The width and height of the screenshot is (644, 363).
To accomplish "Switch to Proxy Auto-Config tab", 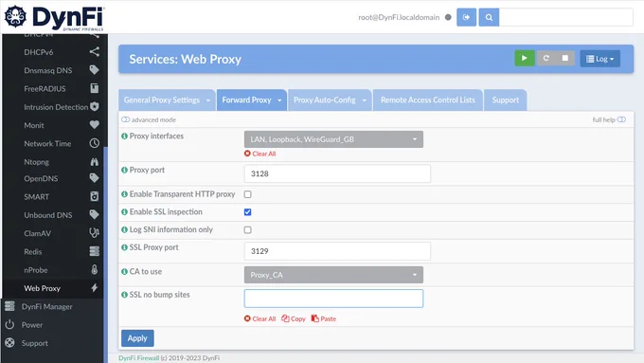I will pyautogui.click(x=325, y=100).
